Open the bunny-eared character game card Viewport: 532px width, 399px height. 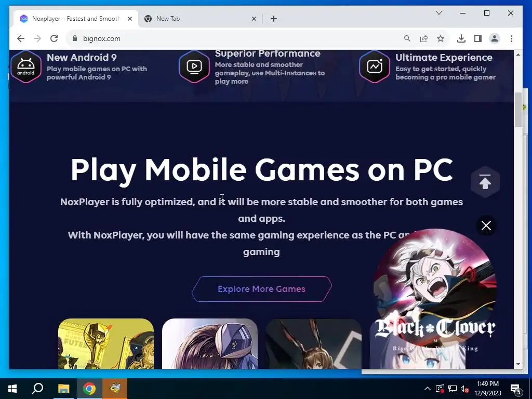pos(314,343)
